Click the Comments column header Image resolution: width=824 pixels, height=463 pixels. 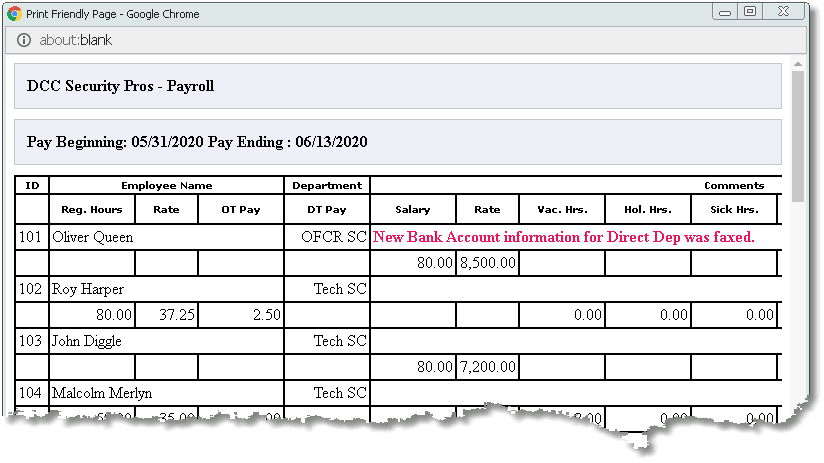[x=734, y=186]
